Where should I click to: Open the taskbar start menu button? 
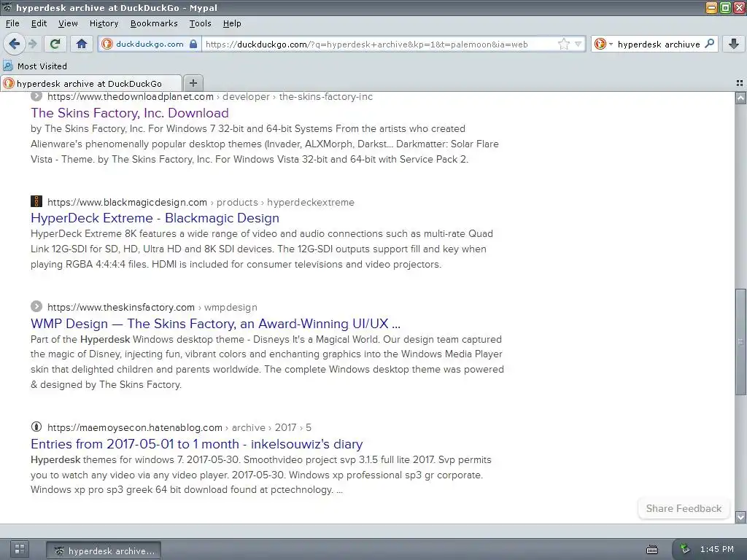20,549
